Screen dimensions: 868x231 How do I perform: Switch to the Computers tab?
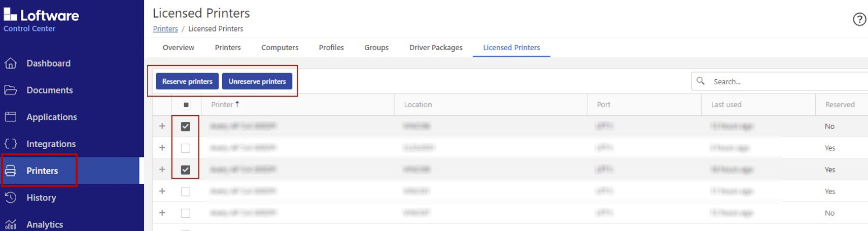tap(280, 48)
